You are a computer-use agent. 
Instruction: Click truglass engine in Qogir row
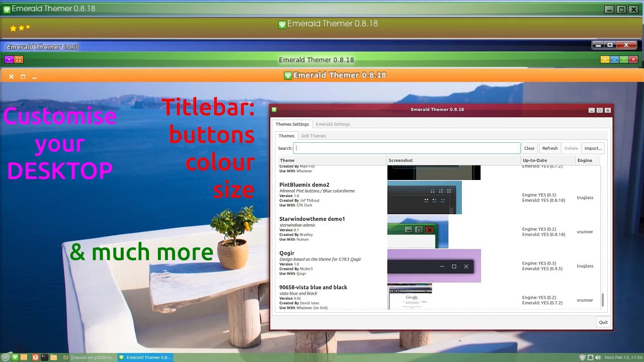tap(585, 266)
